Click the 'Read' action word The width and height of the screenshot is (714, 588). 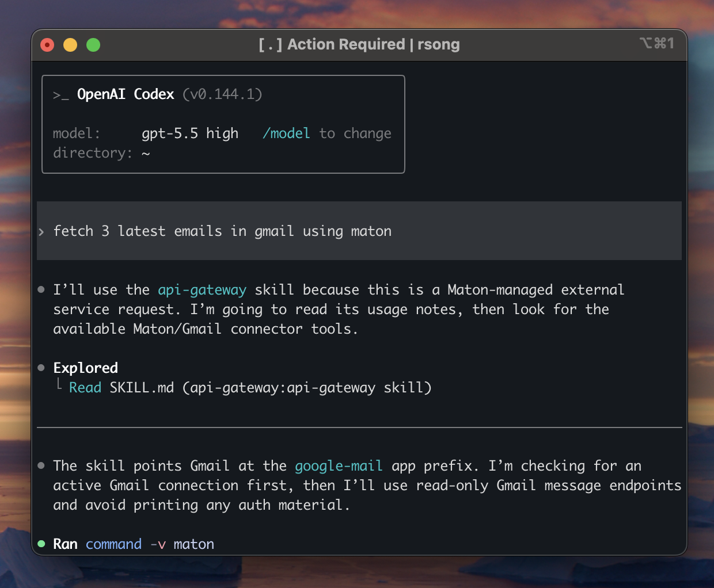click(85, 388)
